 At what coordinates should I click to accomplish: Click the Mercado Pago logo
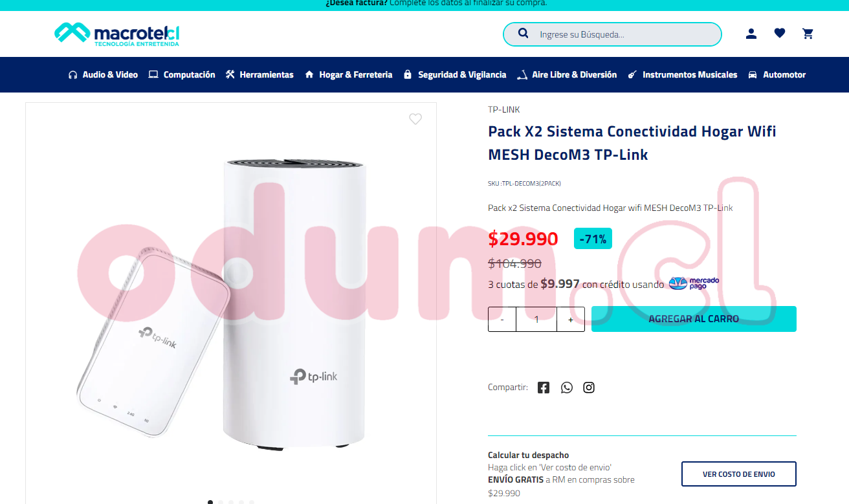[694, 283]
